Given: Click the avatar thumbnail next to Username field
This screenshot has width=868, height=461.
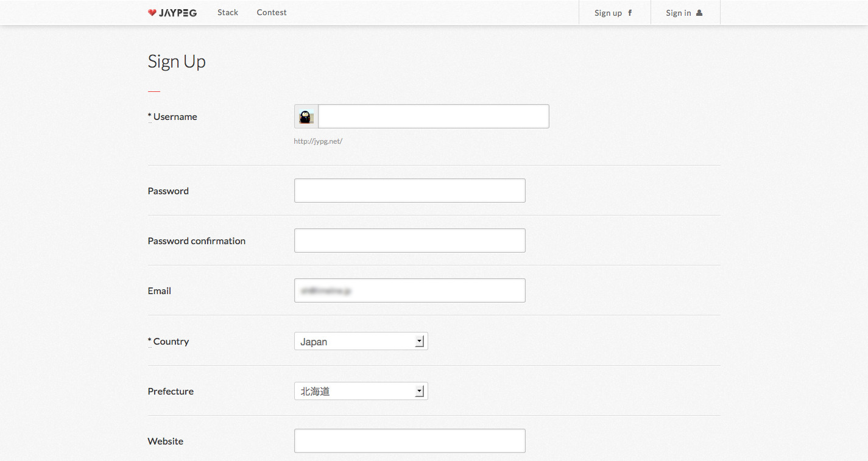Looking at the screenshot, I should (306, 116).
